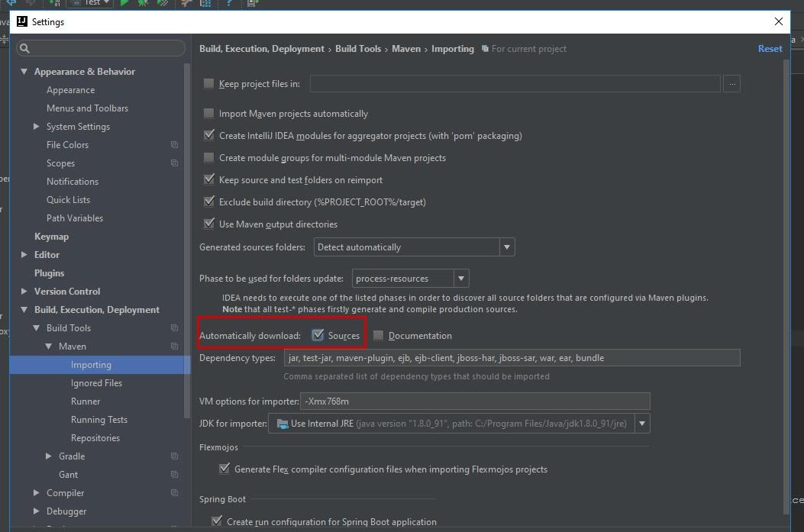
Task: Click the per-project icon beside Compiler
Action: [x=174, y=493]
